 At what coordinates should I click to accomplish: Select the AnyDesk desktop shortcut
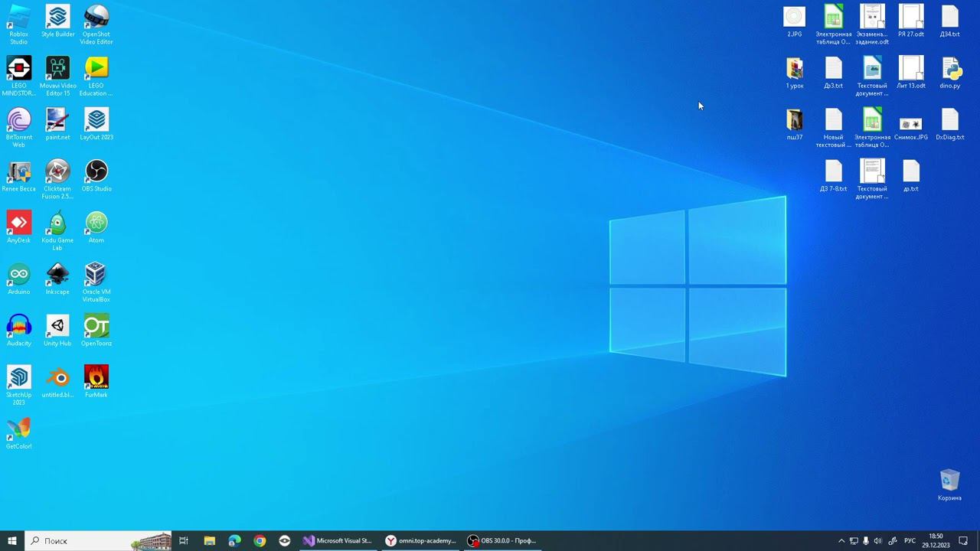click(19, 227)
